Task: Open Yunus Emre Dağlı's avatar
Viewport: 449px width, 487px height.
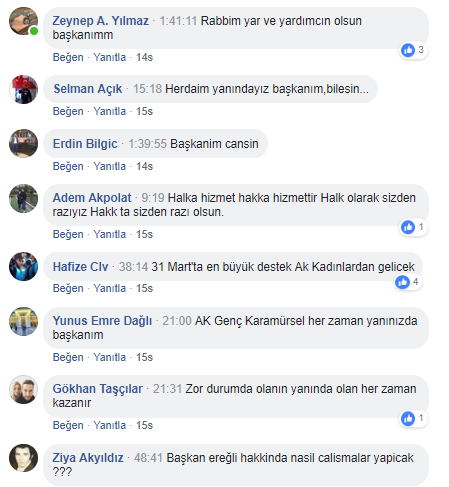Action: coord(23,321)
